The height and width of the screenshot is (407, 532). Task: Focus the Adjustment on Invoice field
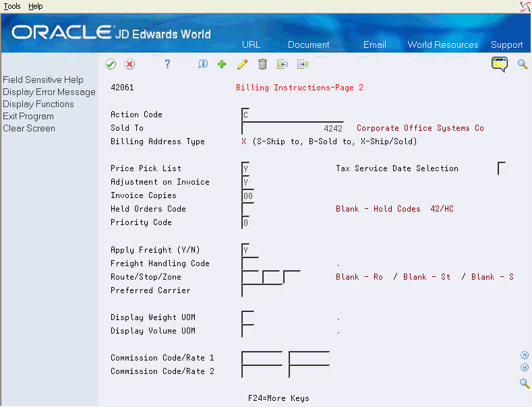point(245,182)
